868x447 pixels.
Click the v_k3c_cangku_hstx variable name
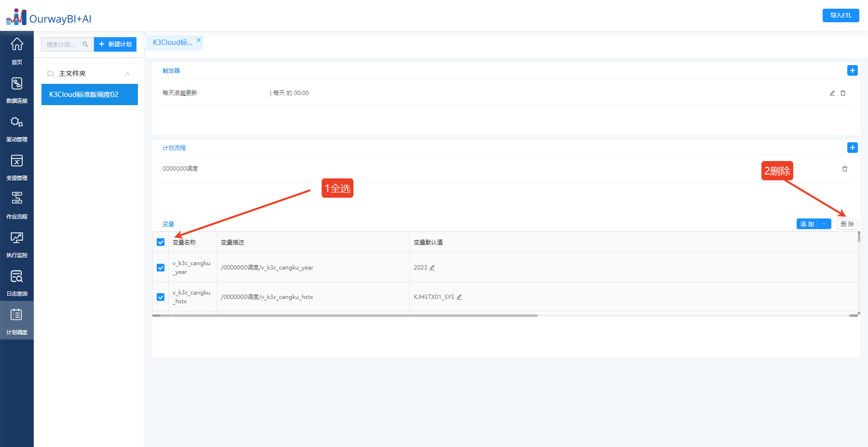(191, 297)
